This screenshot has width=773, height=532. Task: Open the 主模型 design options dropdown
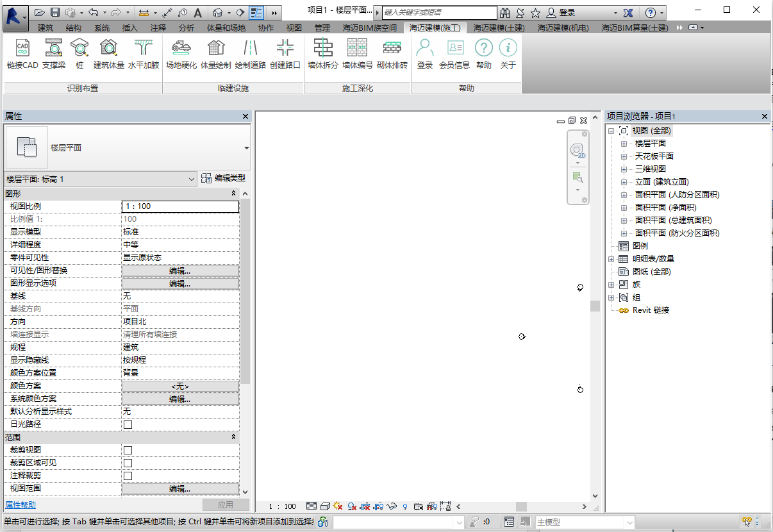click(585, 522)
